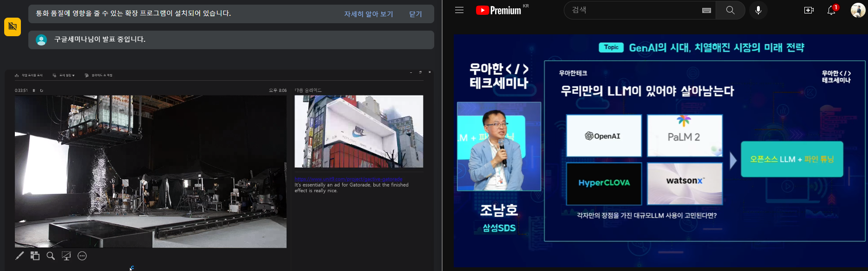This screenshot has width=868, height=271.
Task: Open the '자세히 알아 보기' link in the notification banner
Action: coord(368,14)
